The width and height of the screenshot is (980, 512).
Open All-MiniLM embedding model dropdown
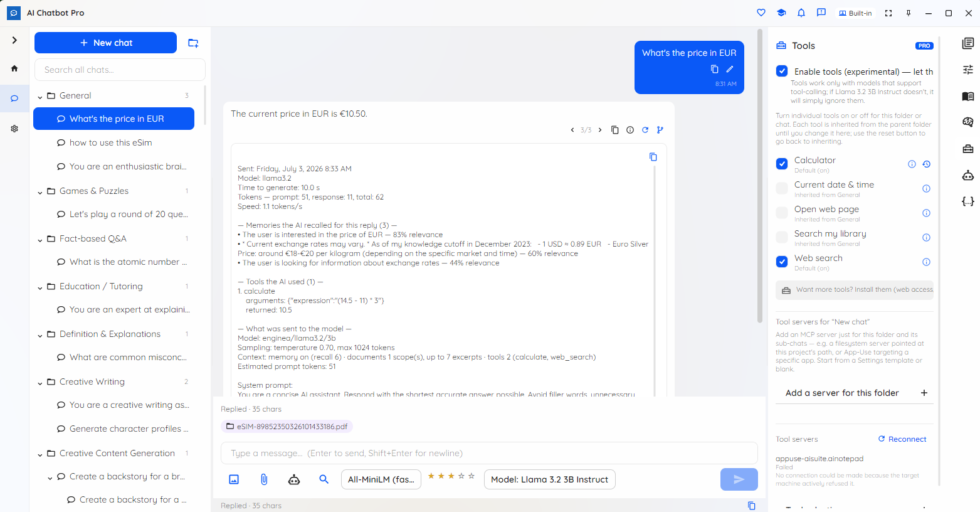click(381, 479)
